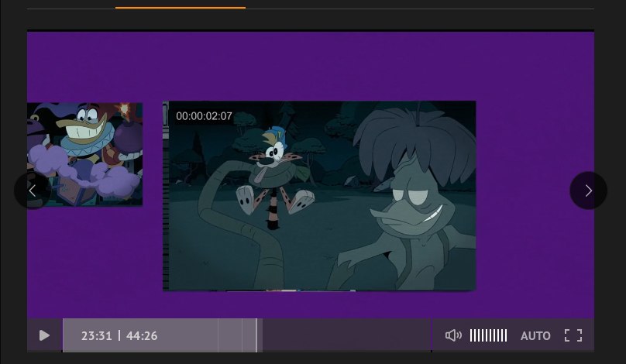Click the 00:00:02:07 timecode overlay
Viewport: 626px width, 364px height.
pos(204,116)
